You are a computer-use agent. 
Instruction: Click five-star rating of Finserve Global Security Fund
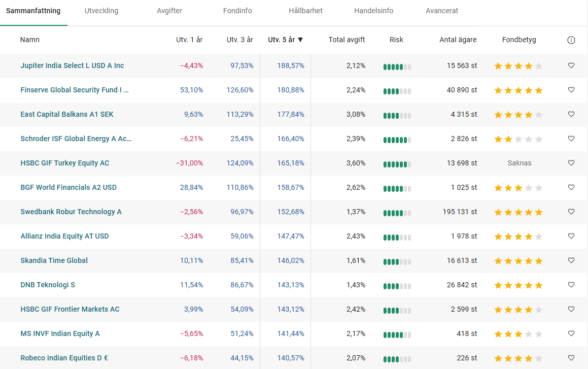tap(518, 90)
